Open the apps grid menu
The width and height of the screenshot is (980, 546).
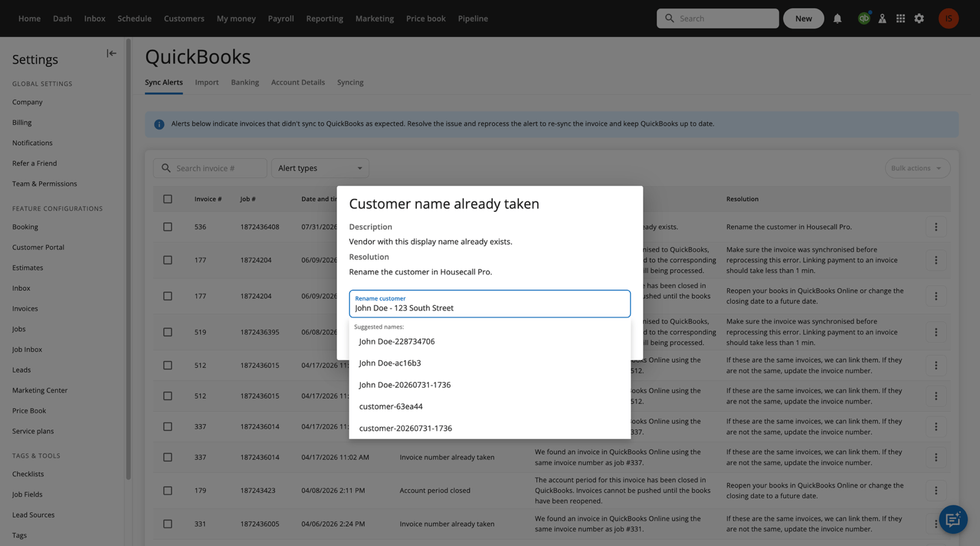[900, 19]
